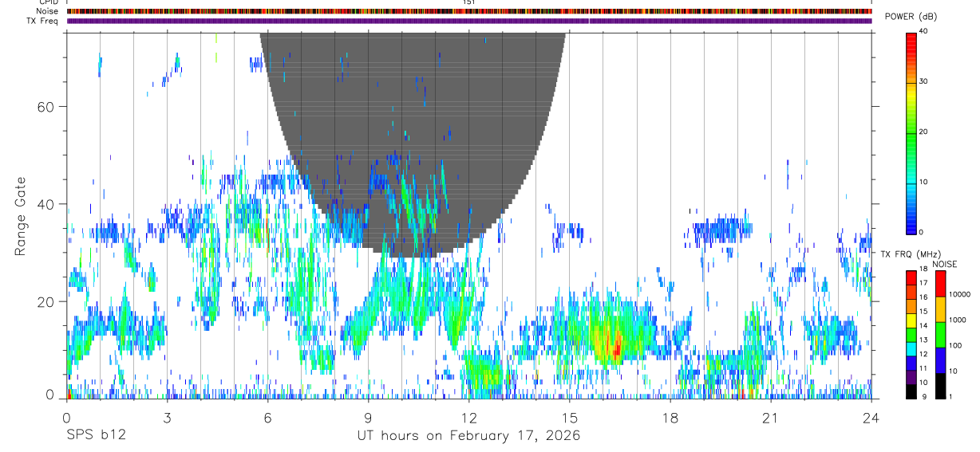The width and height of the screenshot is (980, 452).
Task: Click the 'TX Freq' row label
Action: point(43,21)
